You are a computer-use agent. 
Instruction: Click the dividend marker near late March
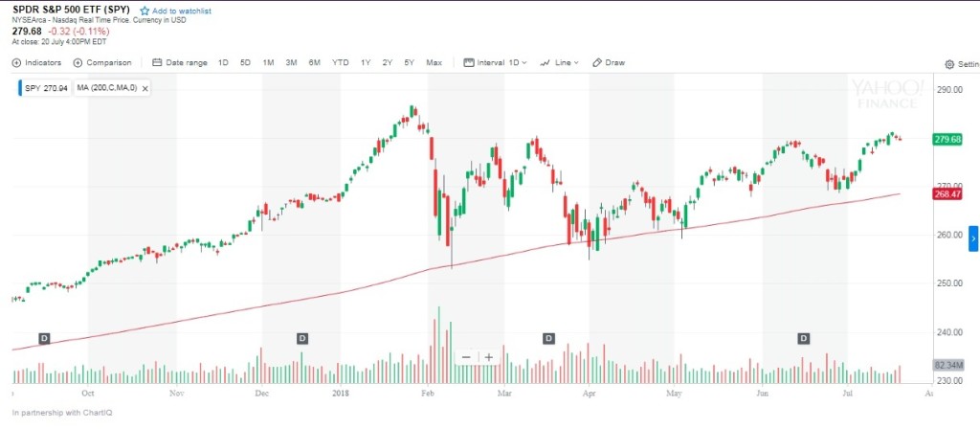548,338
